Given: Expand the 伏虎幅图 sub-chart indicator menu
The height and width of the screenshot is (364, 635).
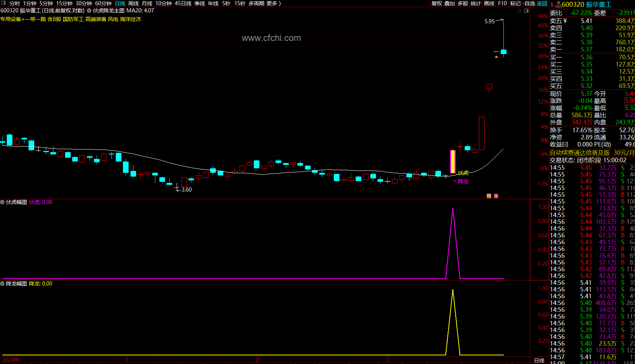Looking at the screenshot, I should [3, 202].
